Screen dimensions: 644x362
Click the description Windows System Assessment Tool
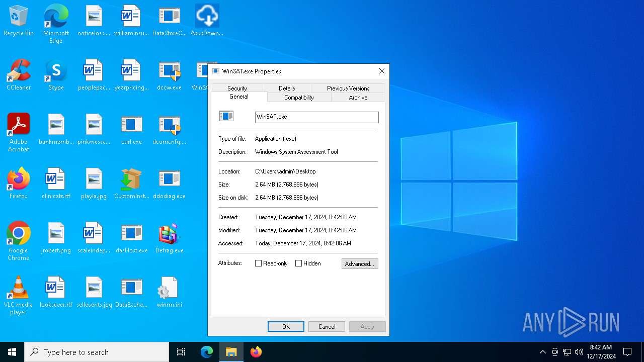[x=296, y=152]
